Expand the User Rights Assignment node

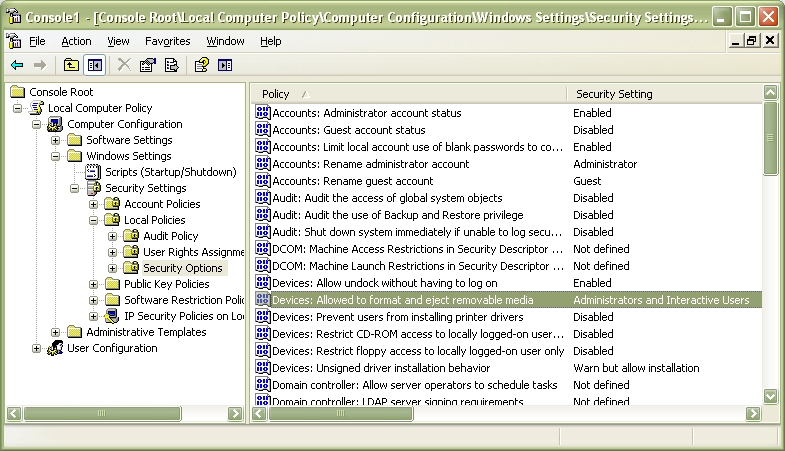point(113,252)
